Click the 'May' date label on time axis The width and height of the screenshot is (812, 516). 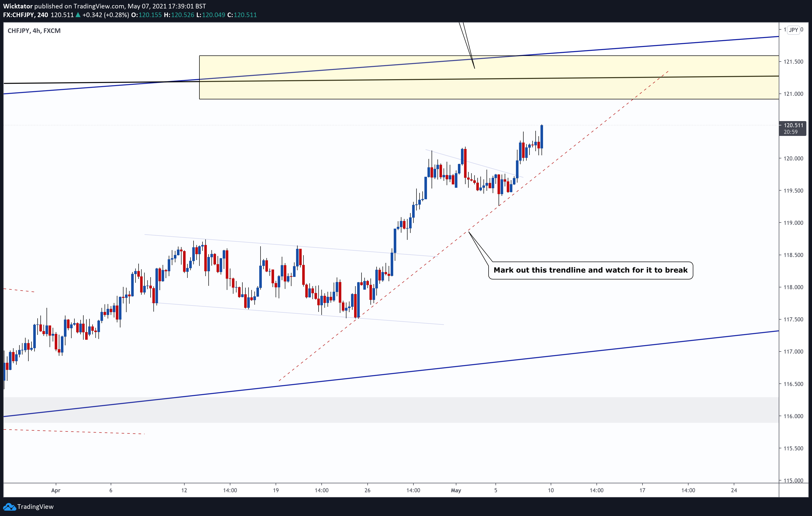pos(456,490)
